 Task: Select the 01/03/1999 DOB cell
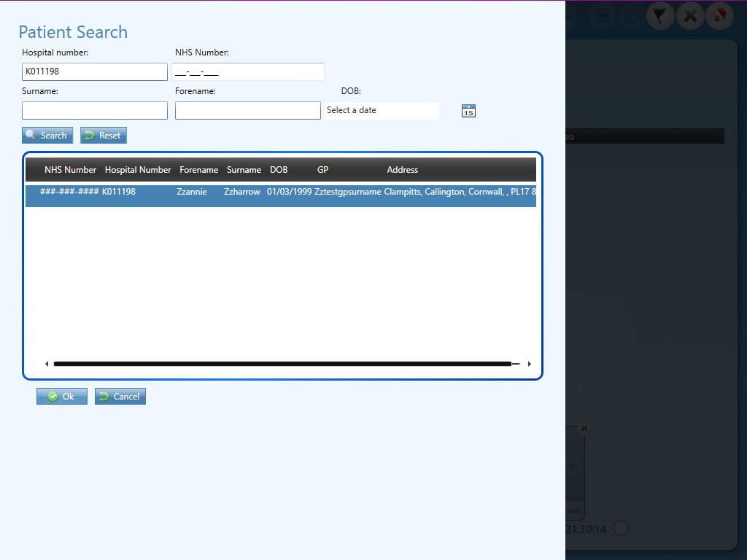(289, 192)
